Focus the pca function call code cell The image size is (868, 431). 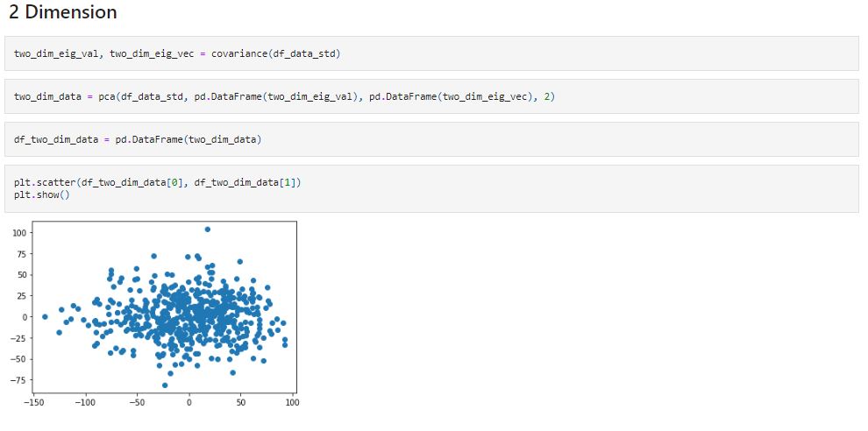(431, 96)
